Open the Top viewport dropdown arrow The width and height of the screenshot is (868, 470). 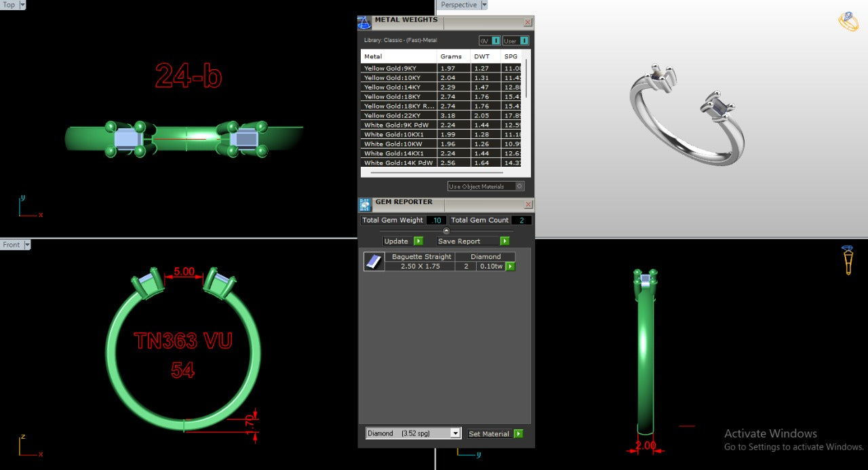[22, 5]
